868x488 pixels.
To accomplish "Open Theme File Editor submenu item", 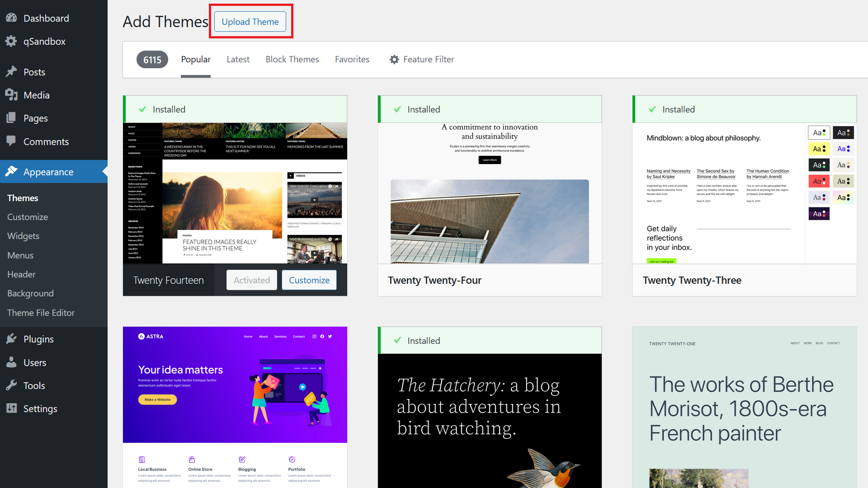I will 41,313.
